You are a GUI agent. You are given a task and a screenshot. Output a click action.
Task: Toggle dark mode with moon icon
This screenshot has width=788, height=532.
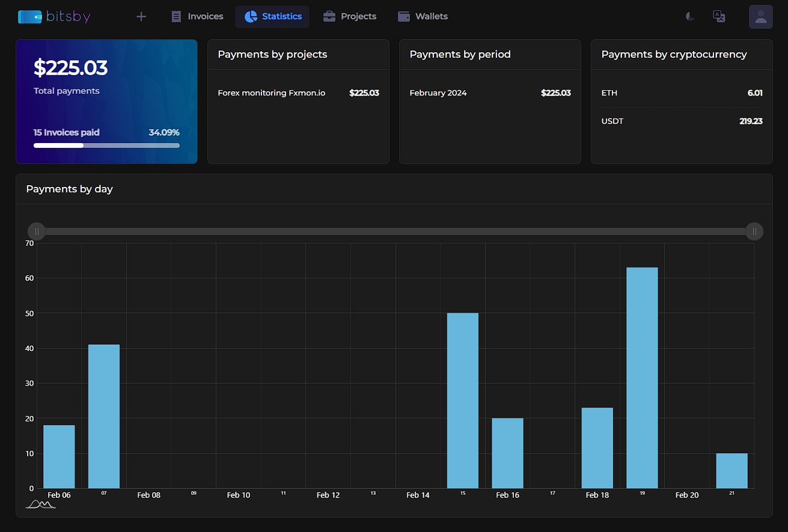click(690, 17)
